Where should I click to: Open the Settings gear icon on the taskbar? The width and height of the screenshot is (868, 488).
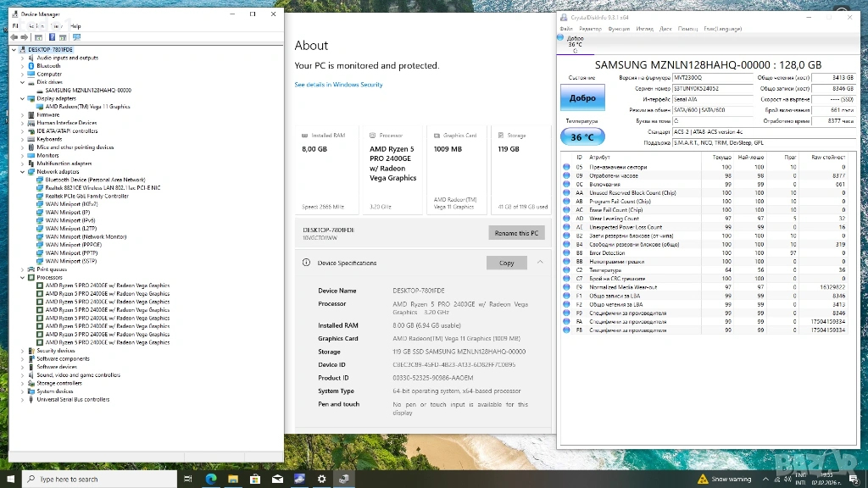click(x=321, y=479)
